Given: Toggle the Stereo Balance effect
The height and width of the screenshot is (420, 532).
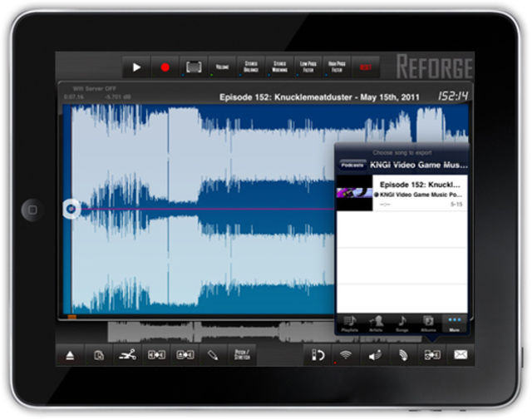Looking at the screenshot, I should [251, 67].
